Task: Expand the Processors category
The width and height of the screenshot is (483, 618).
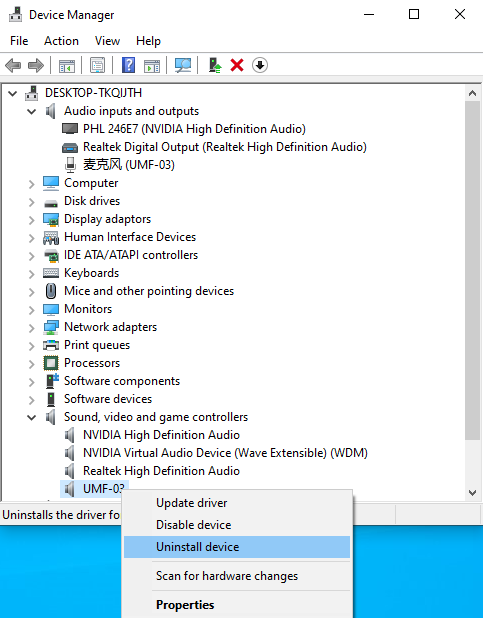Action: [x=32, y=363]
